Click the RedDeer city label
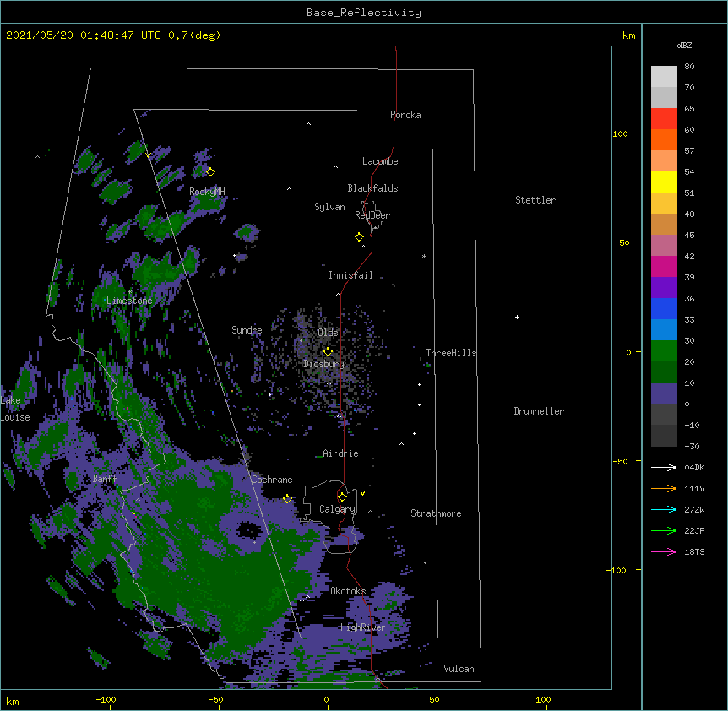728x711 pixels. (372, 215)
